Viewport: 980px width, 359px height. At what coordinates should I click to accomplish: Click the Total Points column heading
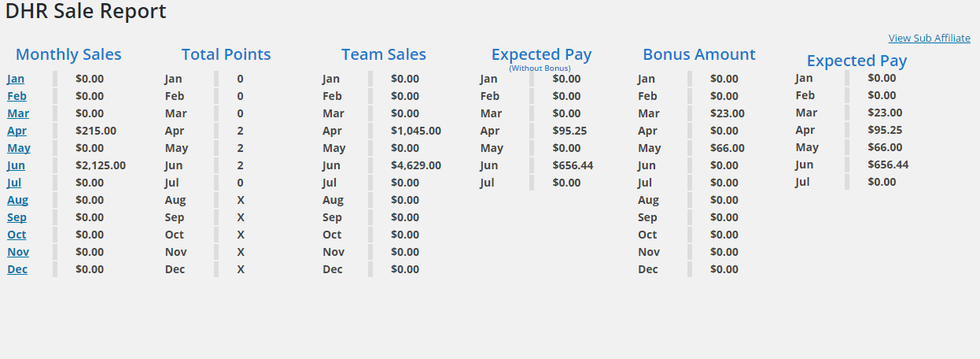point(226,54)
